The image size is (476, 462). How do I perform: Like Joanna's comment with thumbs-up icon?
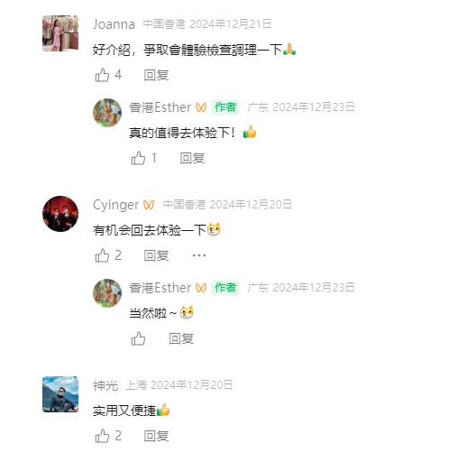pyautogui.click(x=102, y=75)
